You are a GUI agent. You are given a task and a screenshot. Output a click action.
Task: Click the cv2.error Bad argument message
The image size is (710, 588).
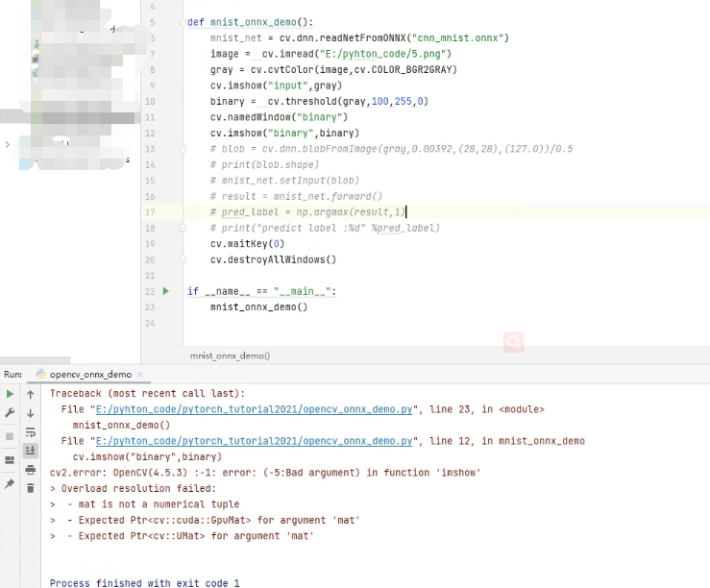click(265, 473)
